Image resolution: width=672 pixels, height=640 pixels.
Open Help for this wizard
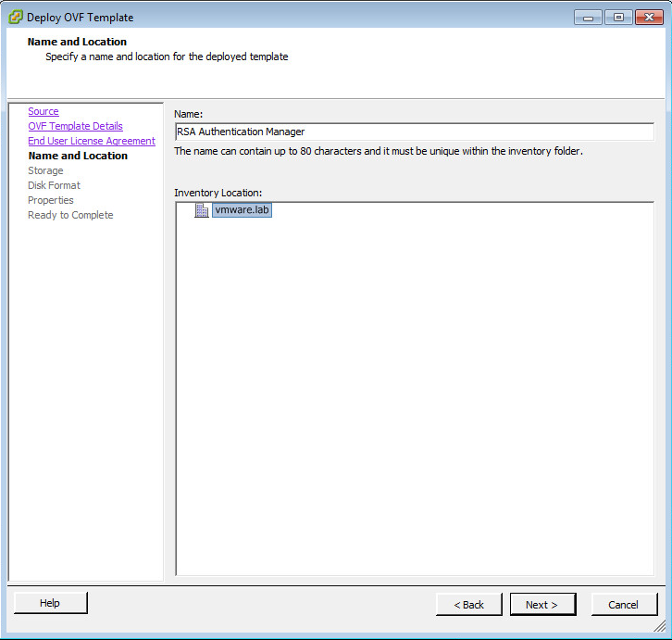coord(51,603)
